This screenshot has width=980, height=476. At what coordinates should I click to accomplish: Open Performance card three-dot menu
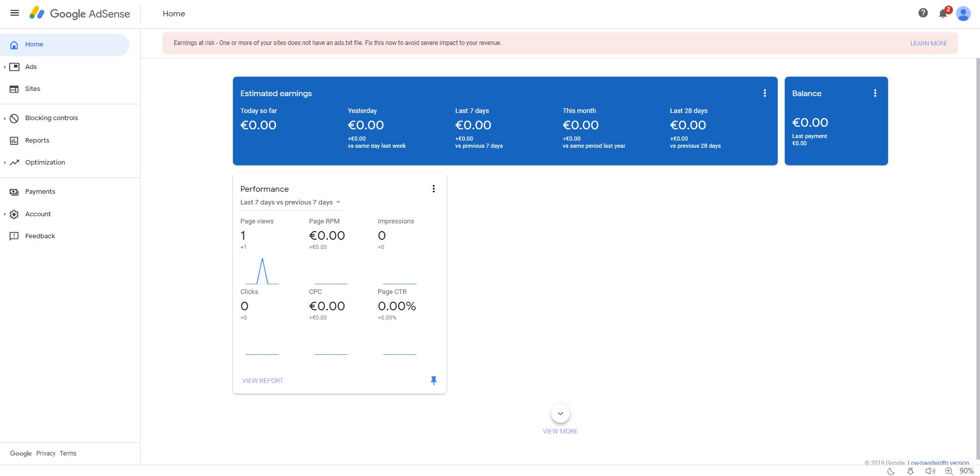coord(433,189)
